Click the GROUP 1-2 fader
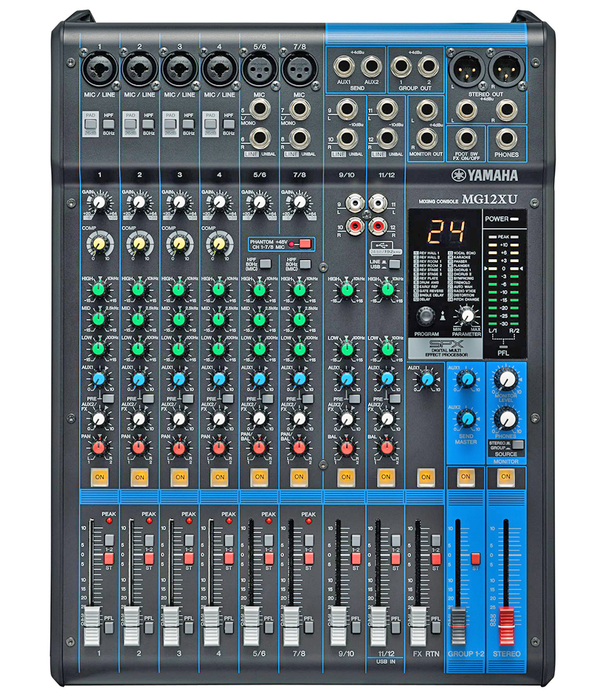 pyautogui.click(x=458, y=626)
